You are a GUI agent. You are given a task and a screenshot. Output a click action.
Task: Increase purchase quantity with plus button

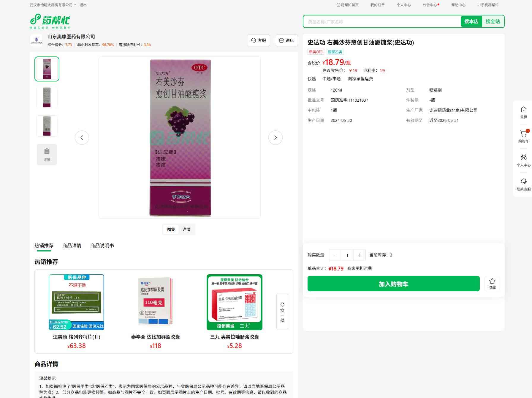pos(360,255)
